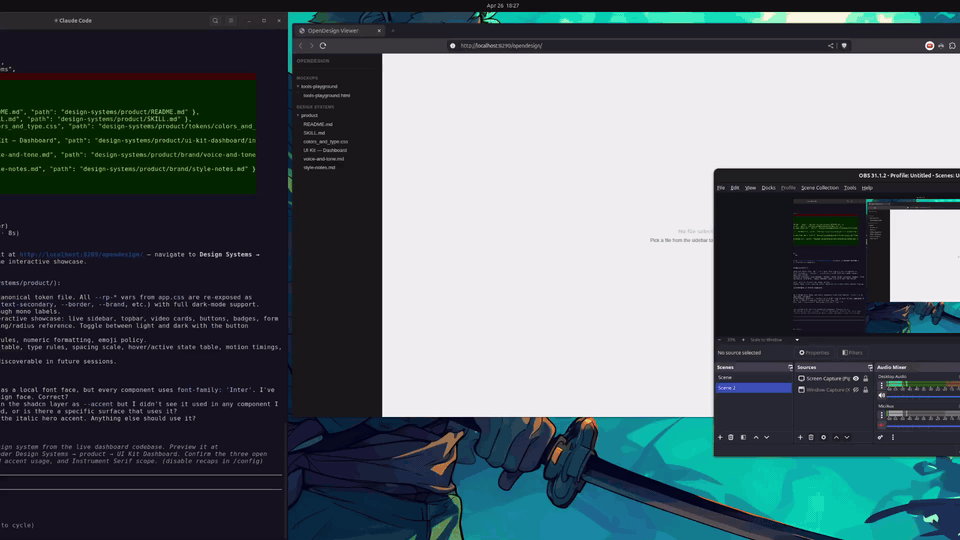Open Audio Mixer three-dot menu at bottom

pos(893,437)
